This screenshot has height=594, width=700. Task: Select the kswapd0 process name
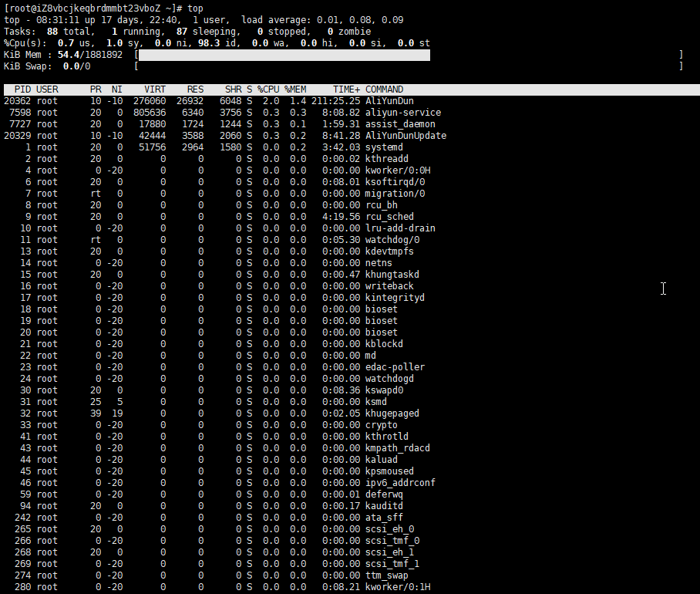[384, 390]
